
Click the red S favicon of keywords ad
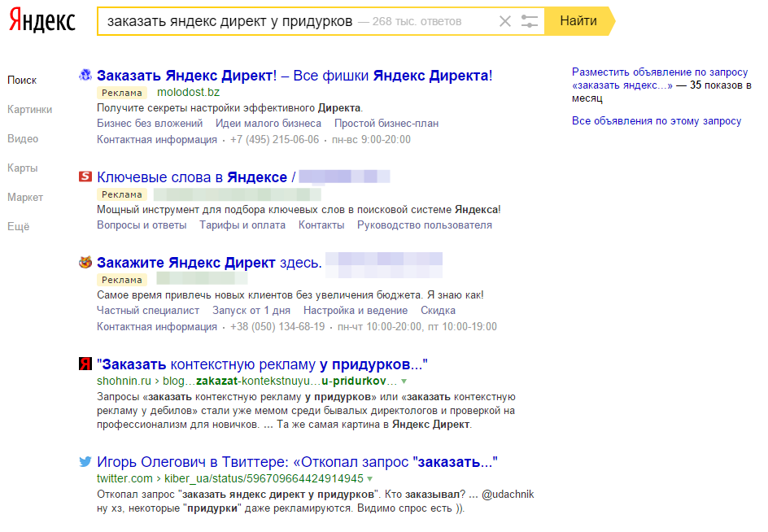(85, 177)
